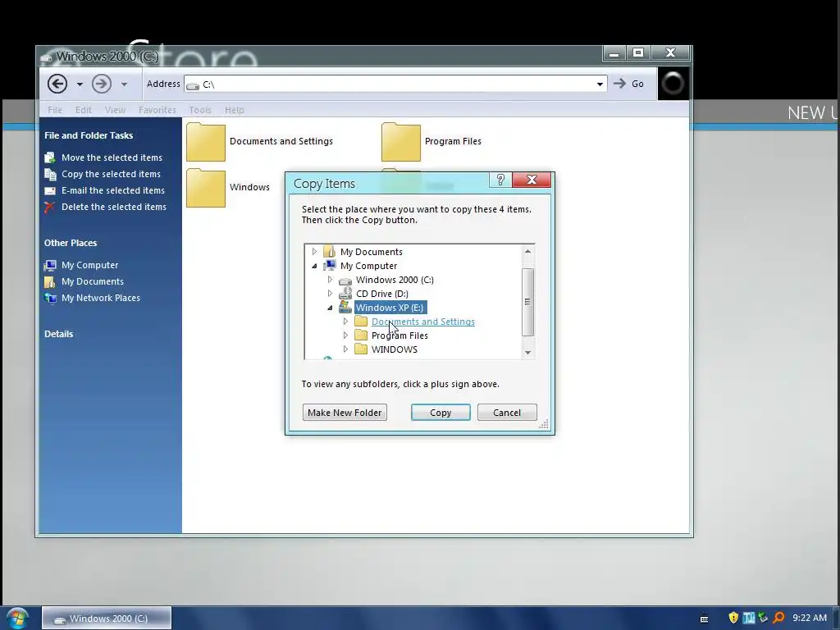Click the Cancel button
Image resolution: width=840 pixels, height=630 pixels.
[507, 413]
